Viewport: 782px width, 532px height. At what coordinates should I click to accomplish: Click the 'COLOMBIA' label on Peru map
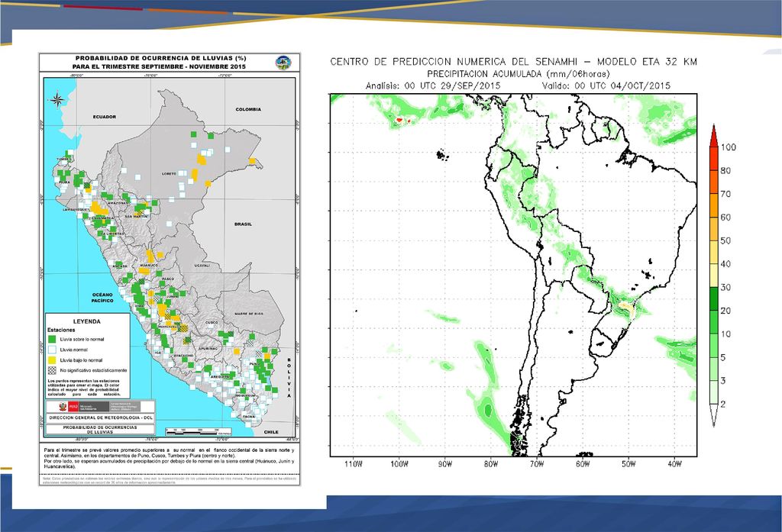[x=248, y=109]
